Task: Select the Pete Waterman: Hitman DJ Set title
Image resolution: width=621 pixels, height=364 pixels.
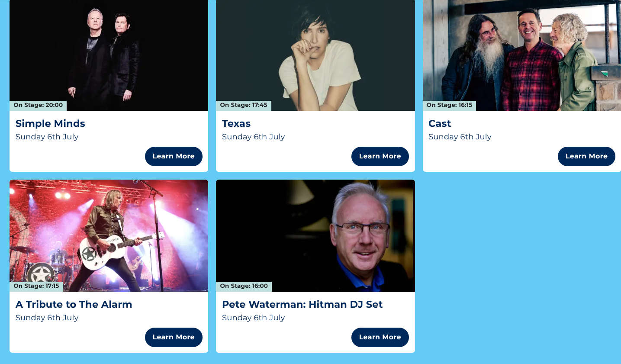Action: coord(302,304)
